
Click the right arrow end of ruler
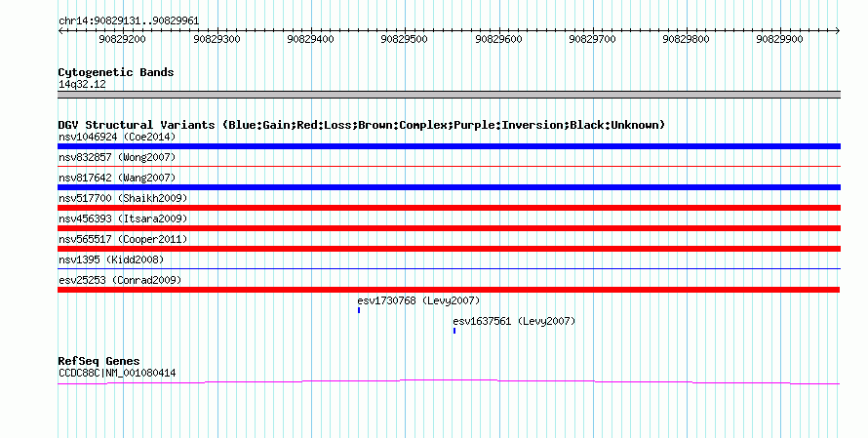coord(838,31)
